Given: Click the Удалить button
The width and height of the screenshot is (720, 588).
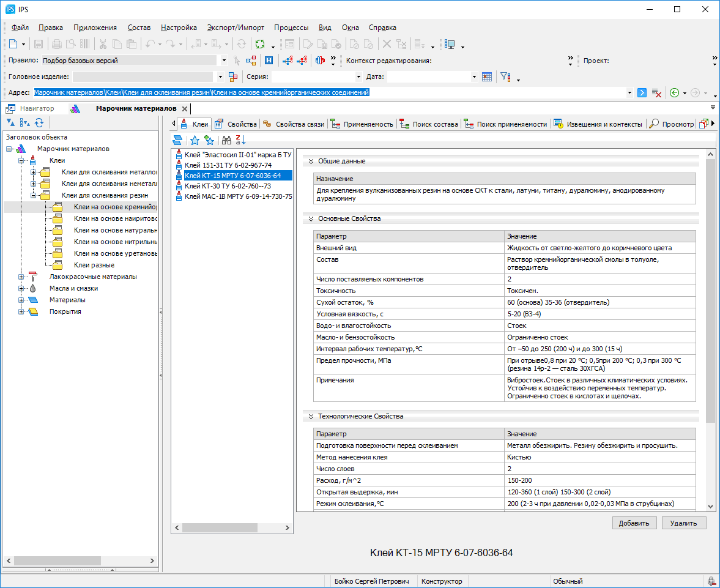Looking at the screenshot, I should tap(683, 523).
